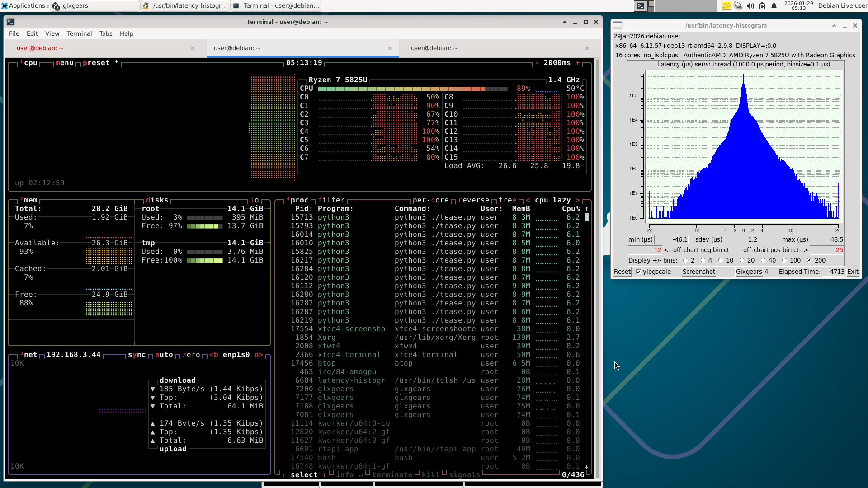Click the terminal window menu icon
The height and width of the screenshot is (488, 868).
click(10, 22)
